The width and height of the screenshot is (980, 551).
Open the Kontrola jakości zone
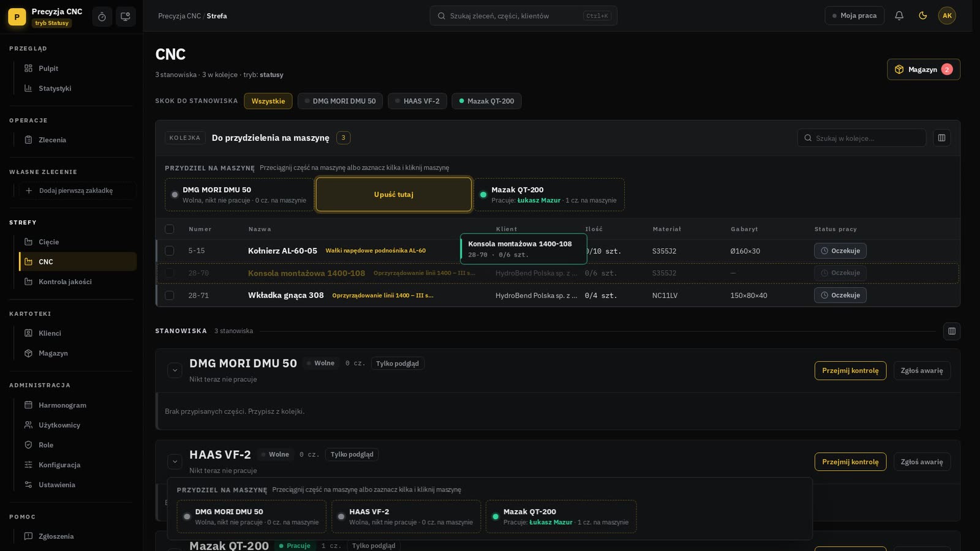pyautogui.click(x=78, y=282)
